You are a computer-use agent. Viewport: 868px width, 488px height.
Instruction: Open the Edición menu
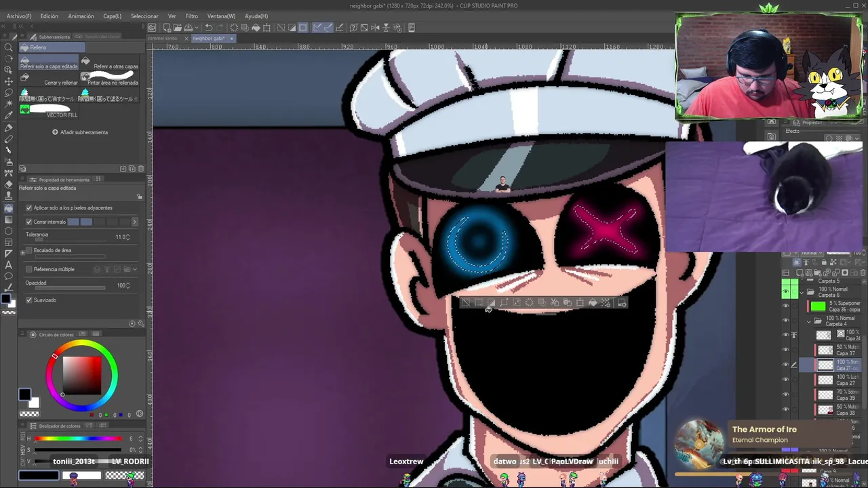tap(49, 16)
